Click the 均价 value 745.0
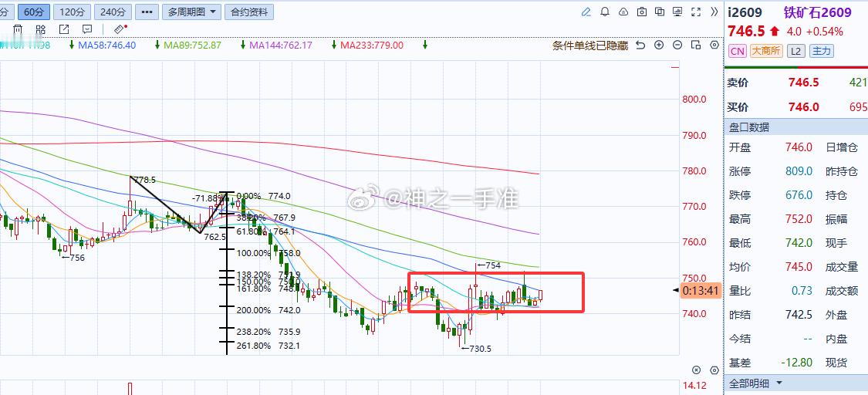This screenshot has width=868, height=395. click(799, 267)
